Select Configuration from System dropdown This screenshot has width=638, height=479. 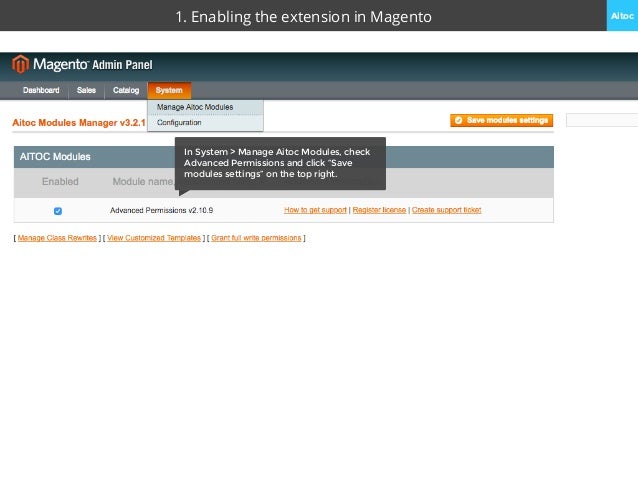pyautogui.click(x=205, y=123)
